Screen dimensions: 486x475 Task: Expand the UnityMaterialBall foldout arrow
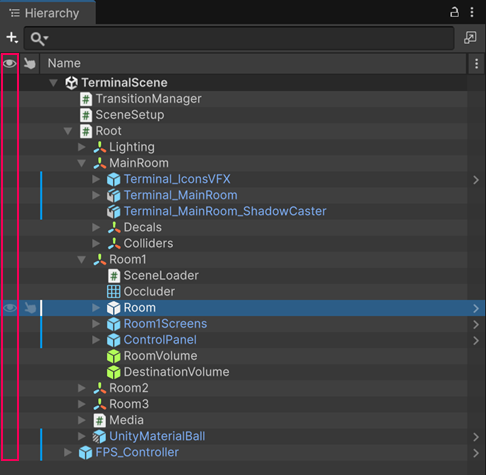click(82, 436)
